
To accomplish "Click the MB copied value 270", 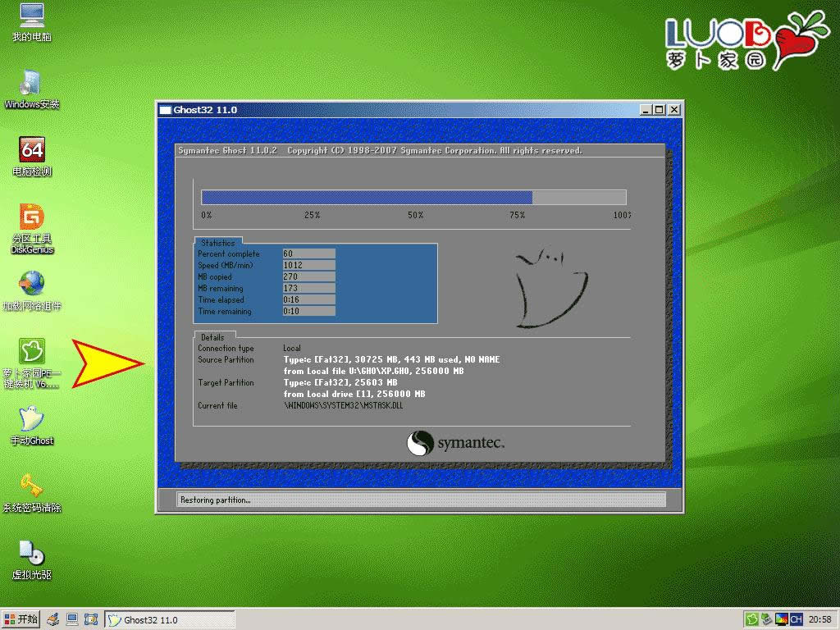I will pyautogui.click(x=308, y=276).
